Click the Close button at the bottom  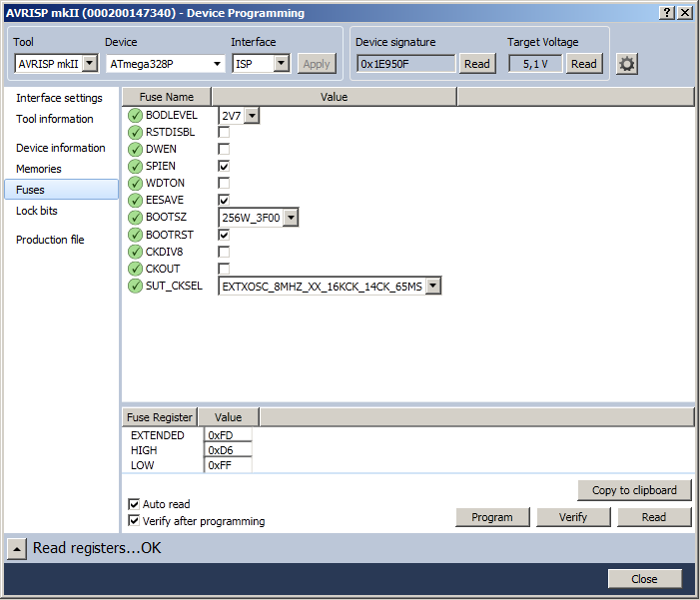pos(644,579)
